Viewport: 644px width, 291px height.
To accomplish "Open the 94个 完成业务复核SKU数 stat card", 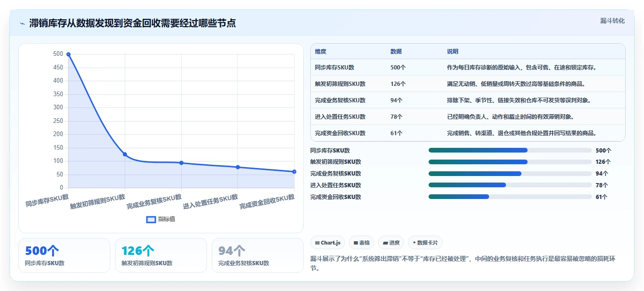I will click(x=258, y=255).
